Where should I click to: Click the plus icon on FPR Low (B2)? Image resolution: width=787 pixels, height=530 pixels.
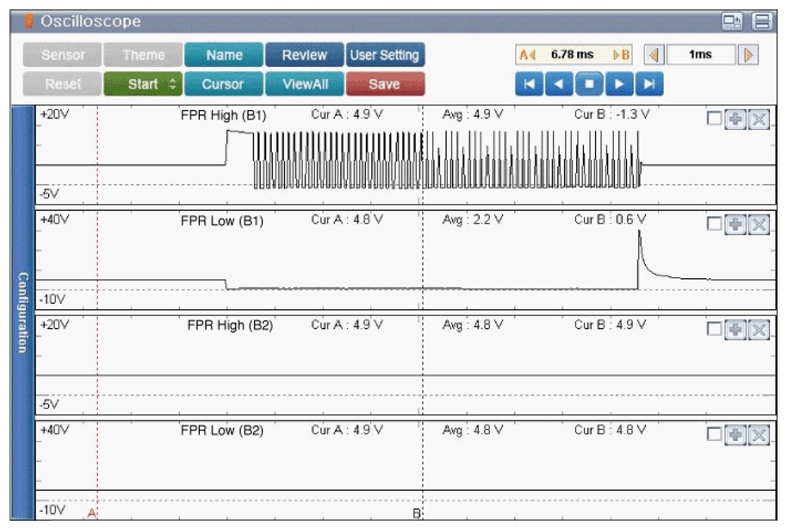point(736,435)
